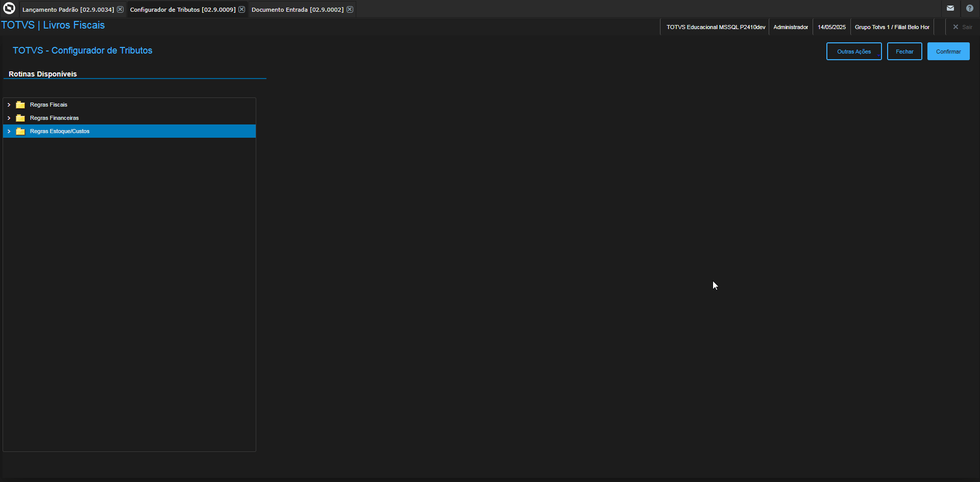Select Regras Financeiras tree item
This screenshot has height=482, width=980.
(129, 118)
